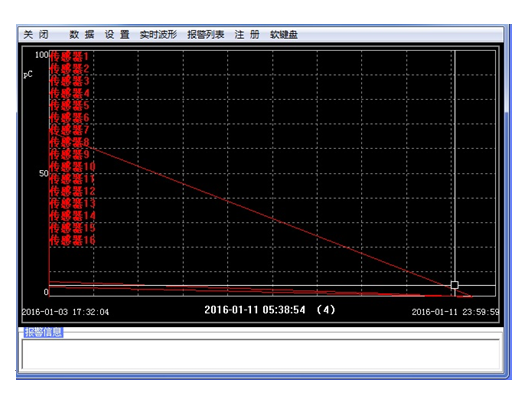Select the 传感器4 legend label

click(x=70, y=93)
